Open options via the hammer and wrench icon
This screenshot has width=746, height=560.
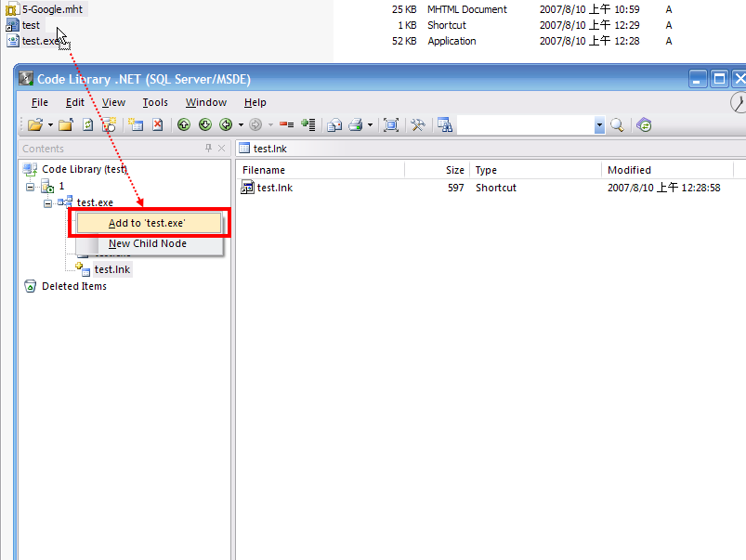pos(418,124)
